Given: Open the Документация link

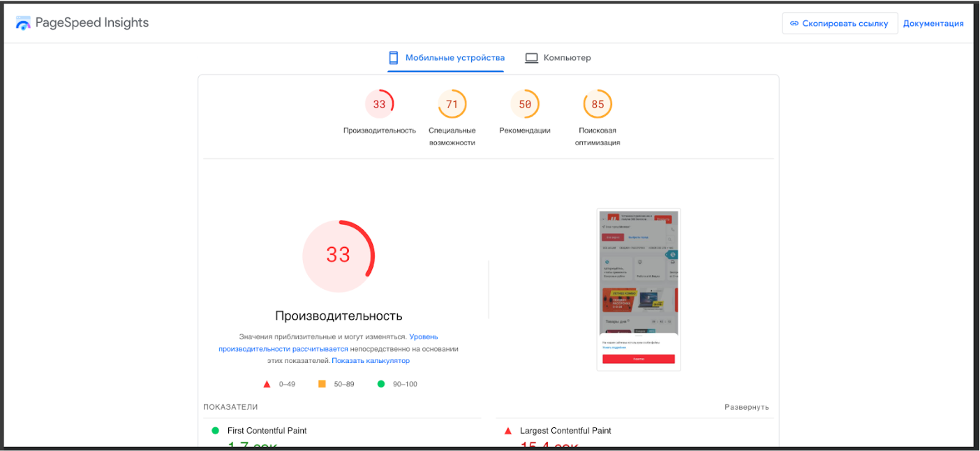Looking at the screenshot, I should [933, 23].
